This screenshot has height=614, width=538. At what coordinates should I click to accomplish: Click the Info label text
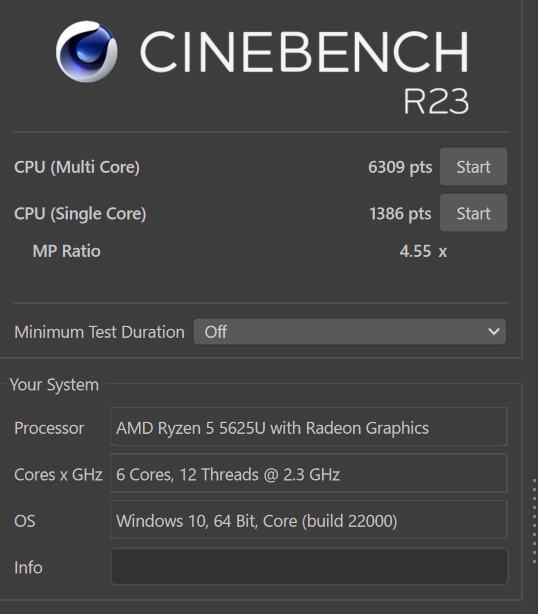point(28,567)
